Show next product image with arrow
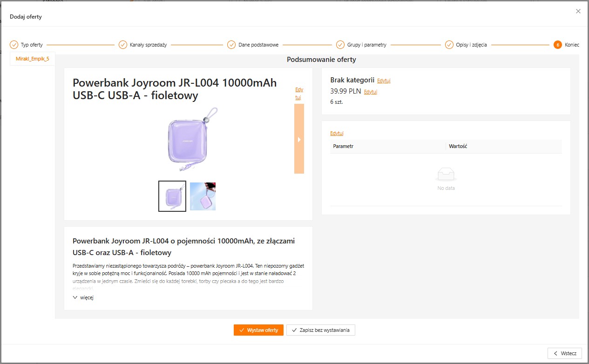Image resolution: width=589 pixels, height=364 pixels. coord(299,139)
